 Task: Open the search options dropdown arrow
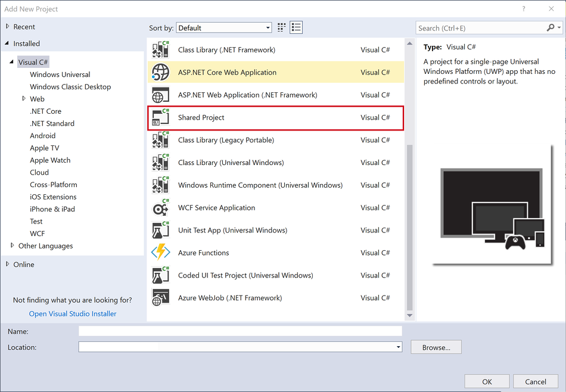click(x=559, y=27)
